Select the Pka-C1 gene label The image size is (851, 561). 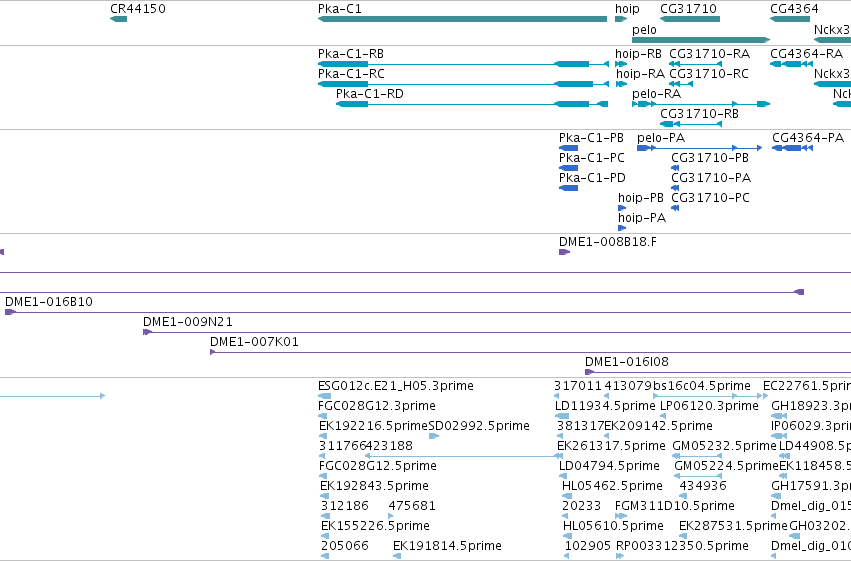[340, 9]
